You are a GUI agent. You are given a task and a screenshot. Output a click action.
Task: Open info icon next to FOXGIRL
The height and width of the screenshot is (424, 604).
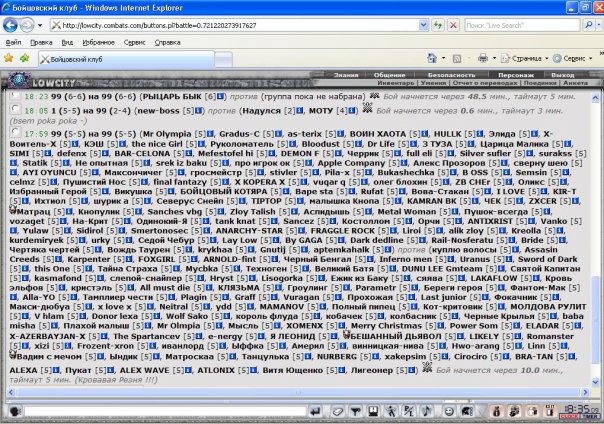pyautogui.click(x=194, y=259)
